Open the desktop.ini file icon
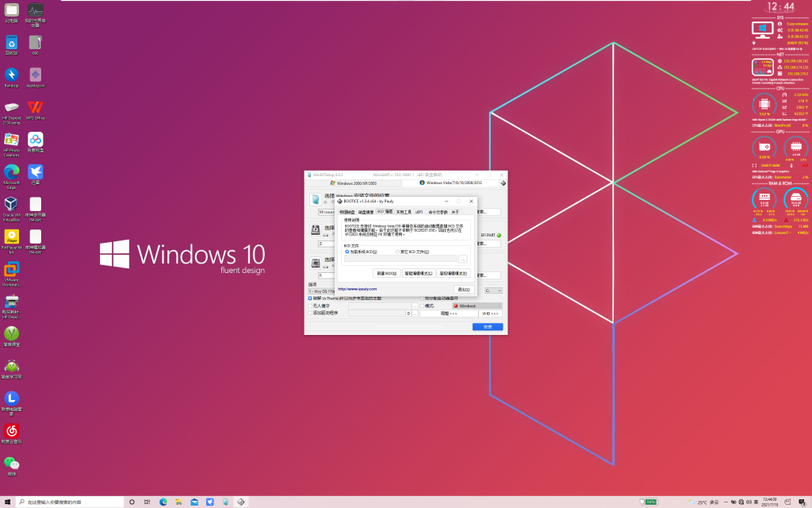 (x=35, y=77)
